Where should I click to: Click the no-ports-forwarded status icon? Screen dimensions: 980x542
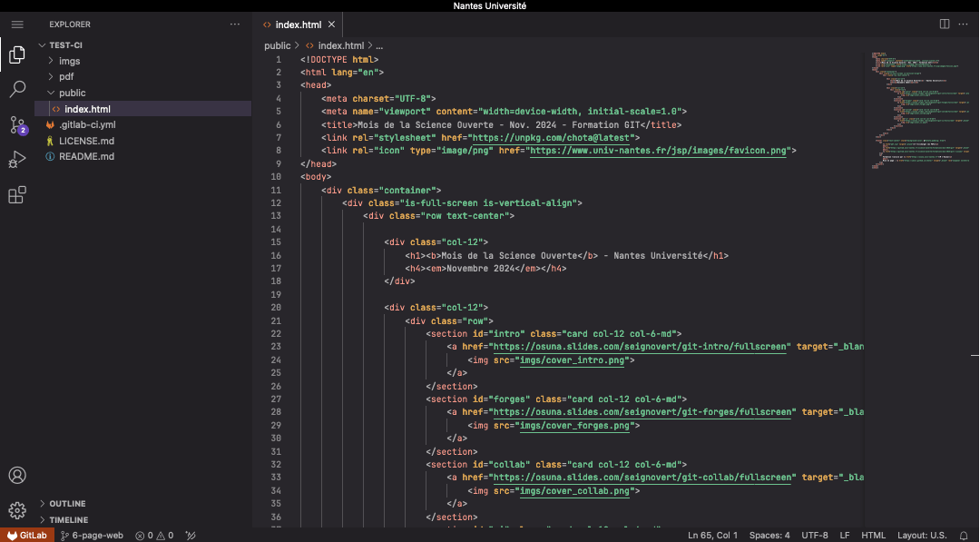[x=191, y=535]
